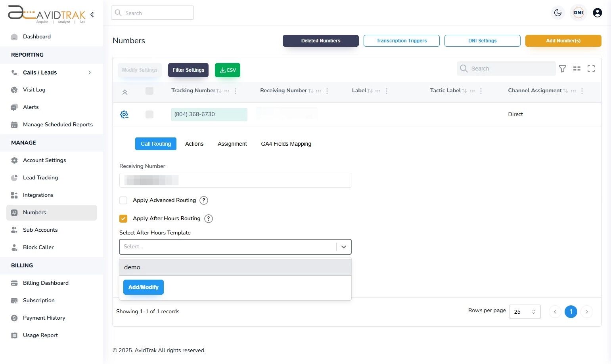The height and width of the screenshot is (364, 611).
Task: Grab the Label column drag handle
Action: [x=378, y=91]
